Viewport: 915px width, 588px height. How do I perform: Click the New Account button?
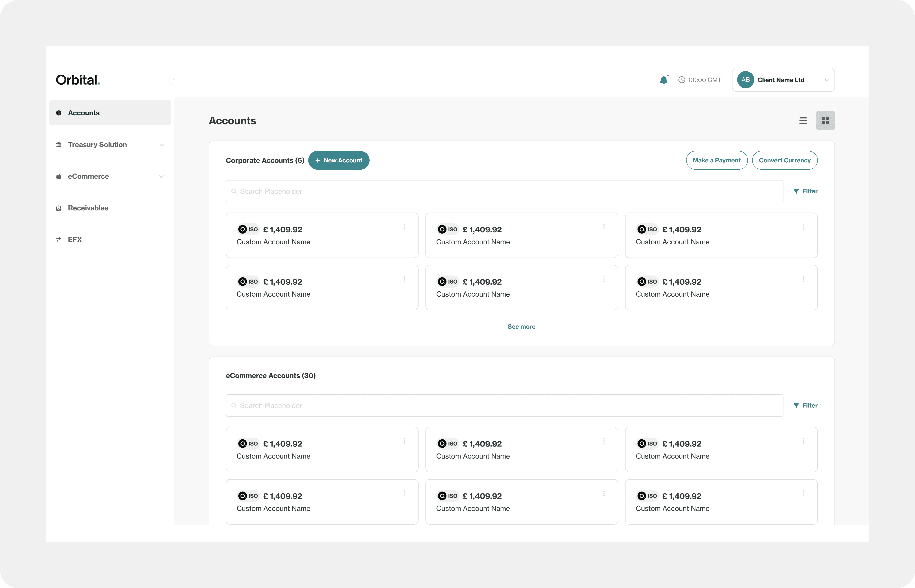click(x=339, y=160)
